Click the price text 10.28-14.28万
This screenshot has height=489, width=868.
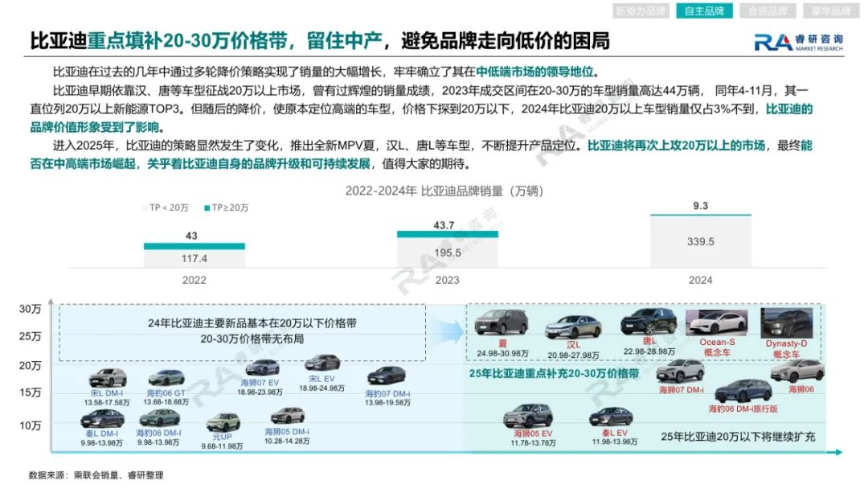tap(287, 442)
